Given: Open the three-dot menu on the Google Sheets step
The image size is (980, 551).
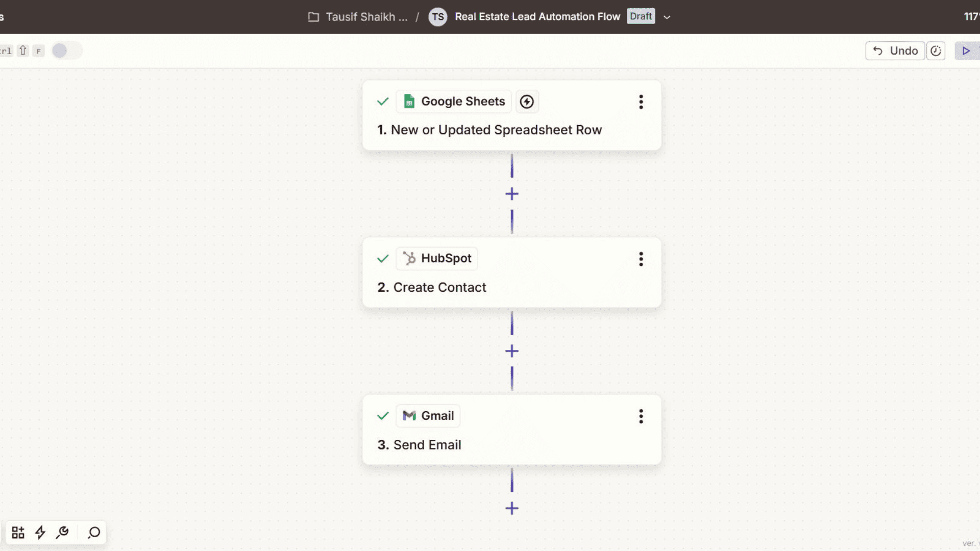Looking at the screenshot, I should (x=641, y=102).
